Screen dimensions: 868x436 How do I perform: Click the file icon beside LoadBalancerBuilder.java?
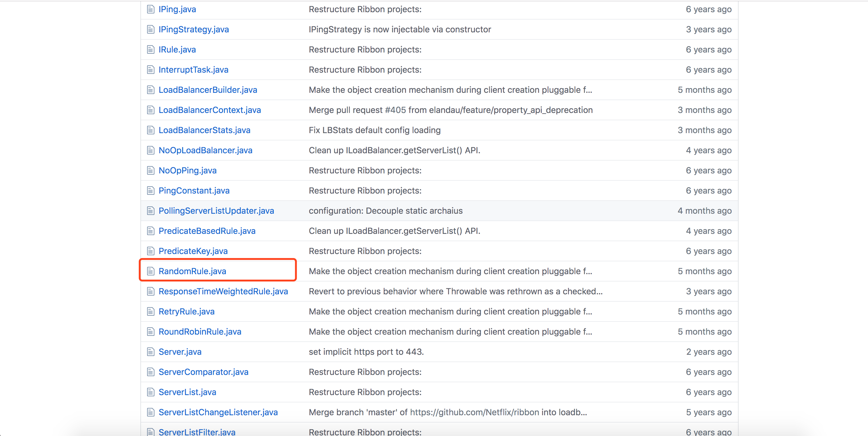pos(150,90)
